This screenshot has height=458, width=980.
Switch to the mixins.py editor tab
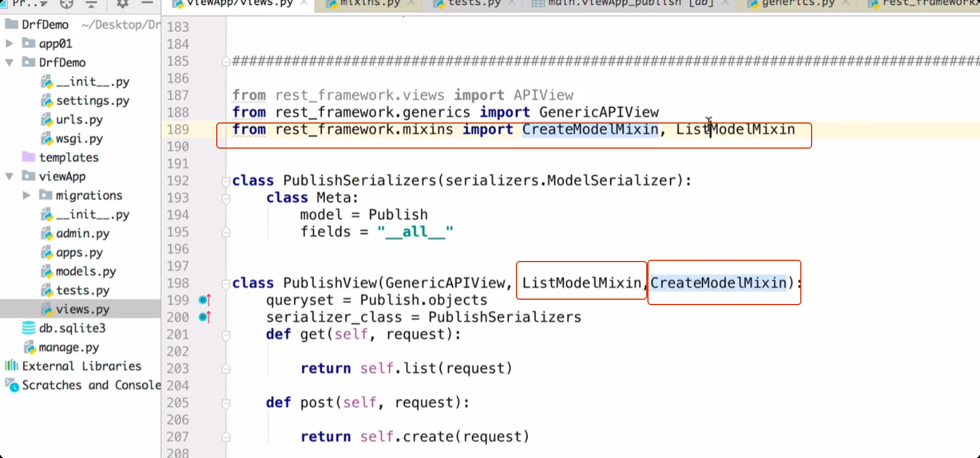[x=370, y=4]
